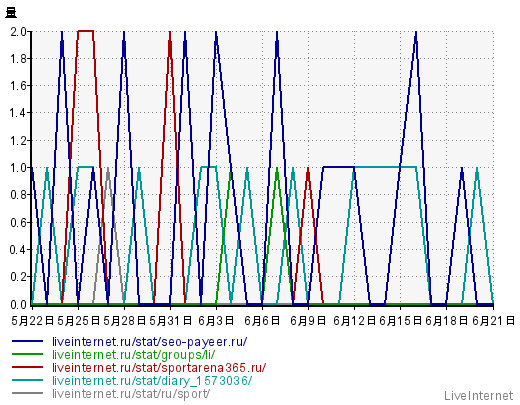520x405 pixels.
Task: Click the blue seo-payeer legend line swatch
Action: [27, 341]
